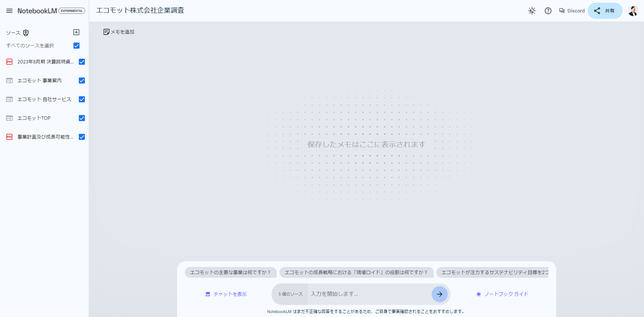Open source エコモット 自社サービス
The image size is (644, 317).
tap(44, 99)
